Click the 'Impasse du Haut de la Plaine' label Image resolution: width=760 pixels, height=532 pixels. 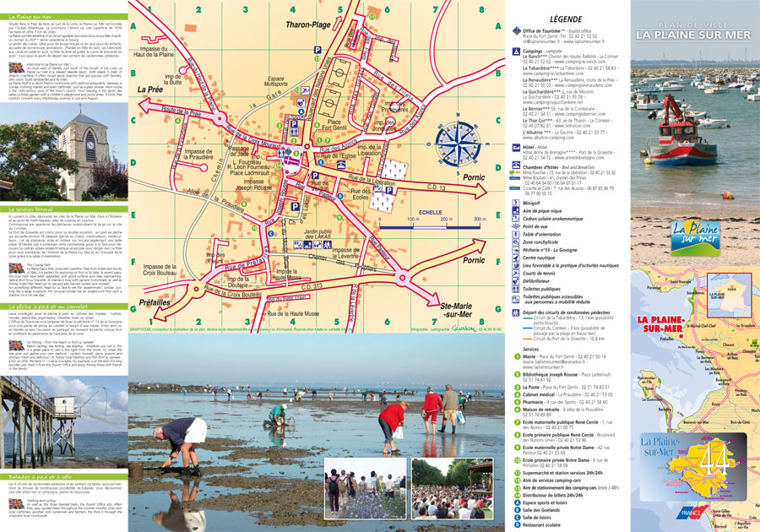click(x=154, y=52)
